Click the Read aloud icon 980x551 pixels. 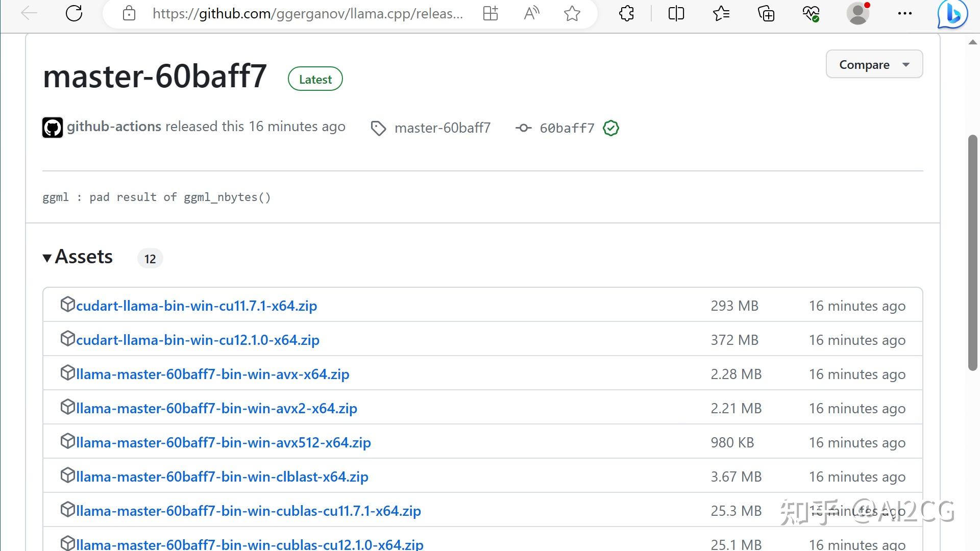pos(531,14)
